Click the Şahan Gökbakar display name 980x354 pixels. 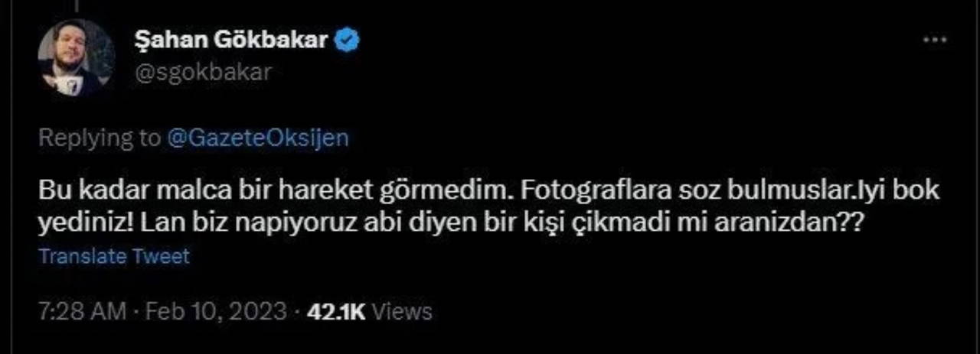(x=233, y=41)
